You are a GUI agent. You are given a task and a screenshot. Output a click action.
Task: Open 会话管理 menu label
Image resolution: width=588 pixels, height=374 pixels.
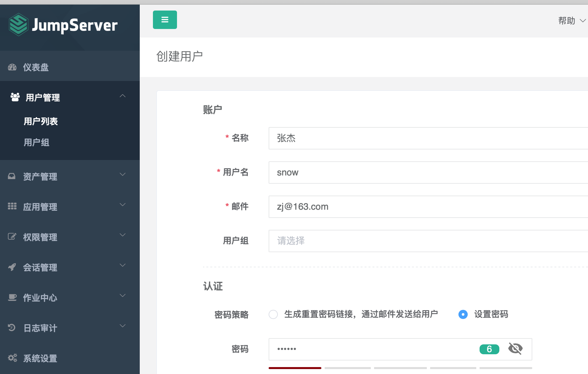point(40,268)
